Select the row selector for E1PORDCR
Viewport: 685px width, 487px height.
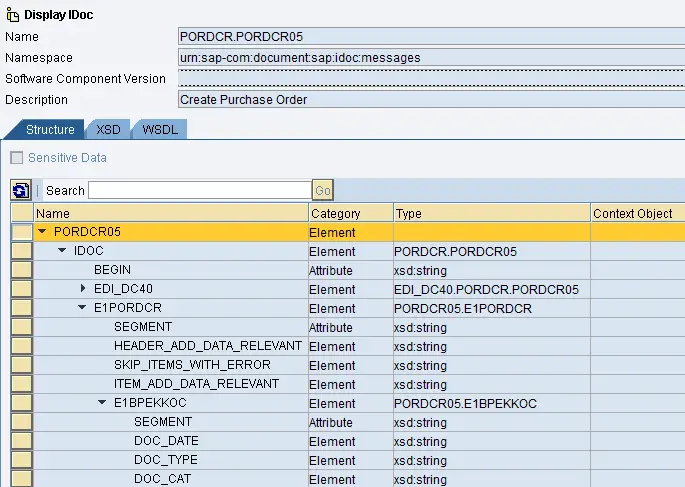click(x=22, y=308)
